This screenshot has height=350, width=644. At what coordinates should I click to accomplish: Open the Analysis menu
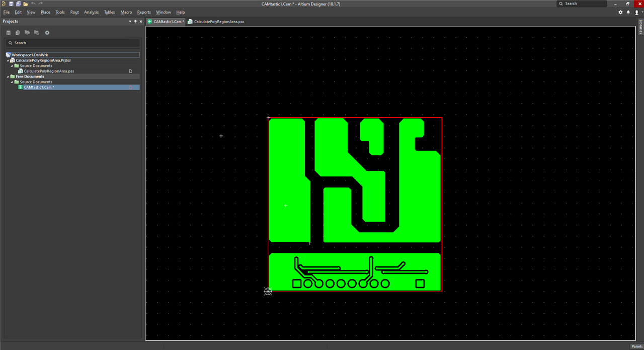(x=92, y=12)
